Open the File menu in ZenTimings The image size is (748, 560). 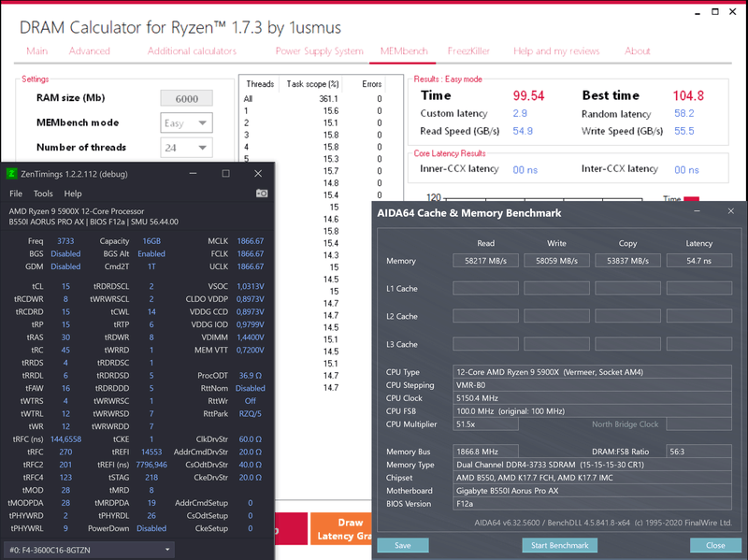click(16, 194)
